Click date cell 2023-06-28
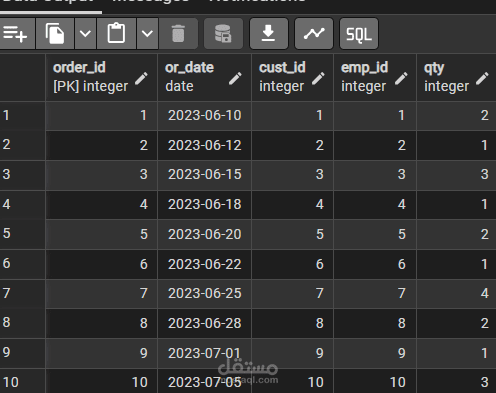496x393 pixels. point(204,323)
